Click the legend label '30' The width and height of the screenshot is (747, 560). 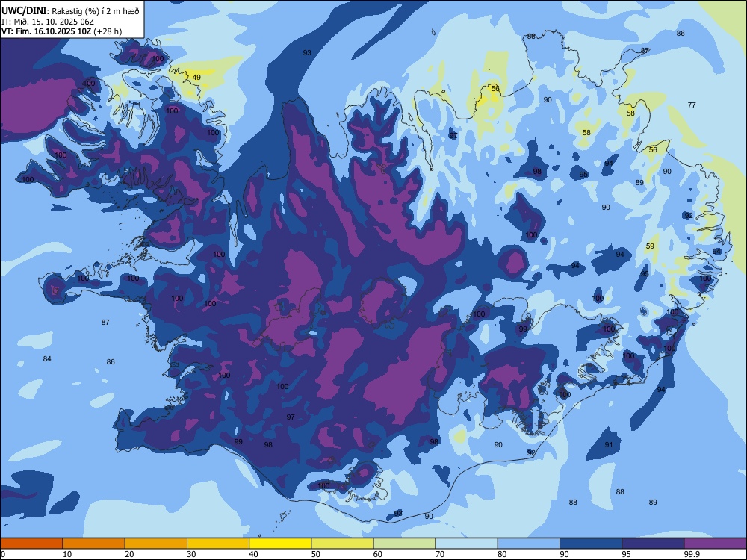[191, 554]
